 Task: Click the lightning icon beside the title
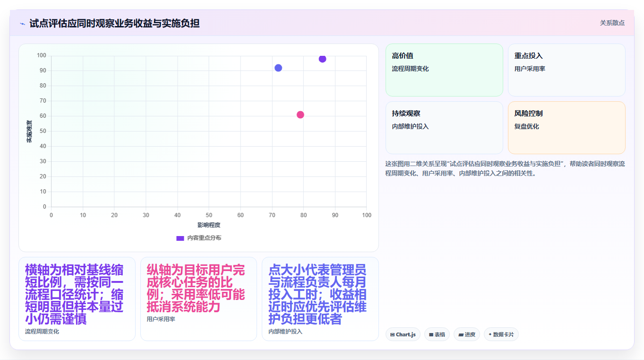tap(22, 24)
